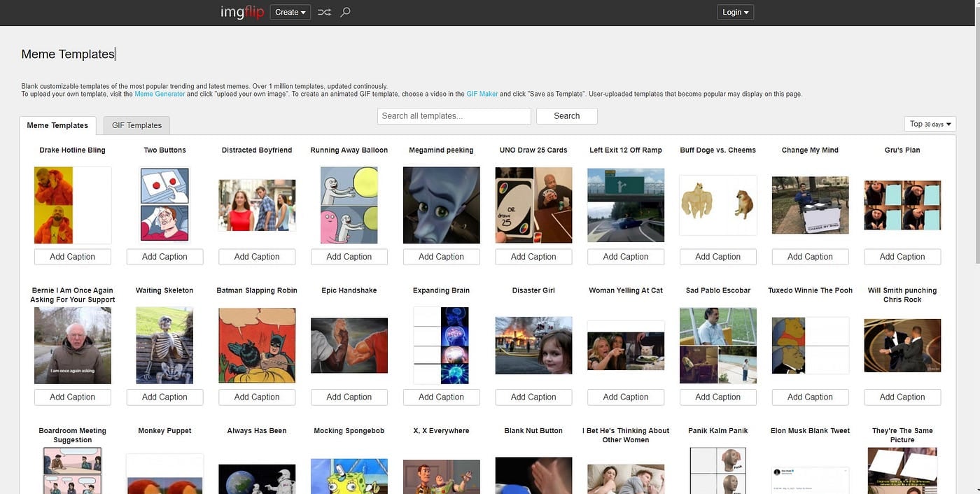Open the Bernie Asking For Your Support thumbnail

coord(73,345)
